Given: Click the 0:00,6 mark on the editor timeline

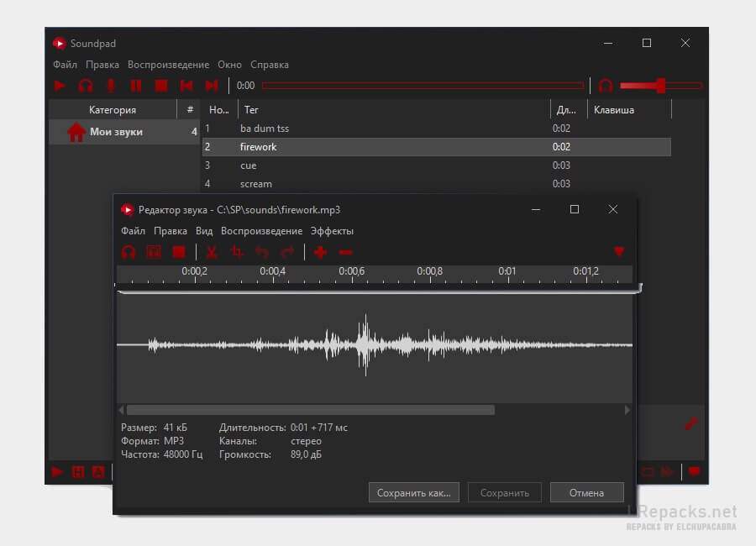Looking at the screenshot, I should click(351, 271).
